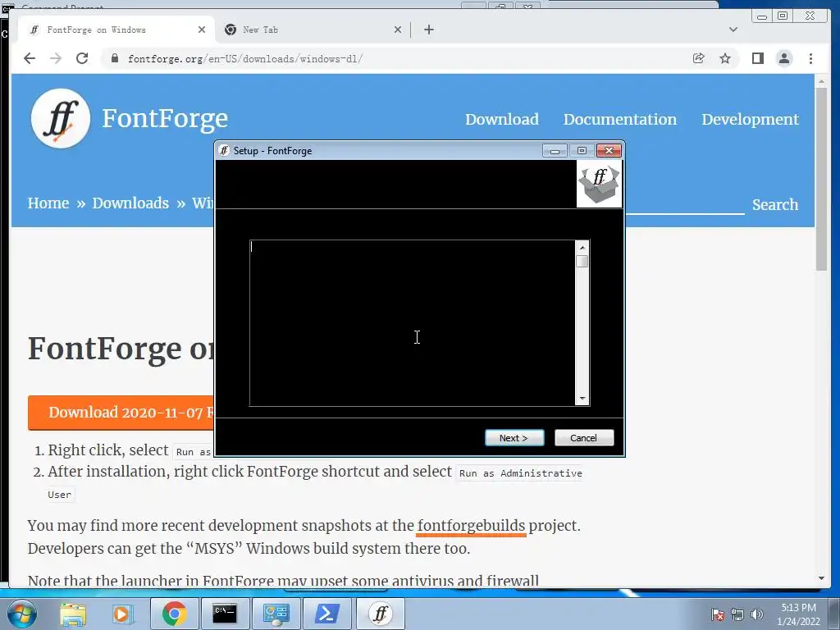Screen dimensions: 840x630
Task: Click inside the setup license text area
Action: [413, 323]
